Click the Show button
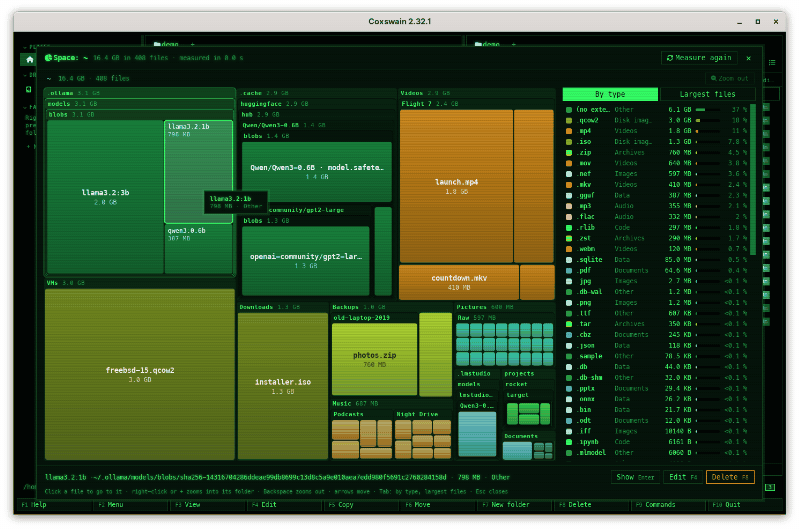This screenshot has width=800, height=530. (635, 477)
